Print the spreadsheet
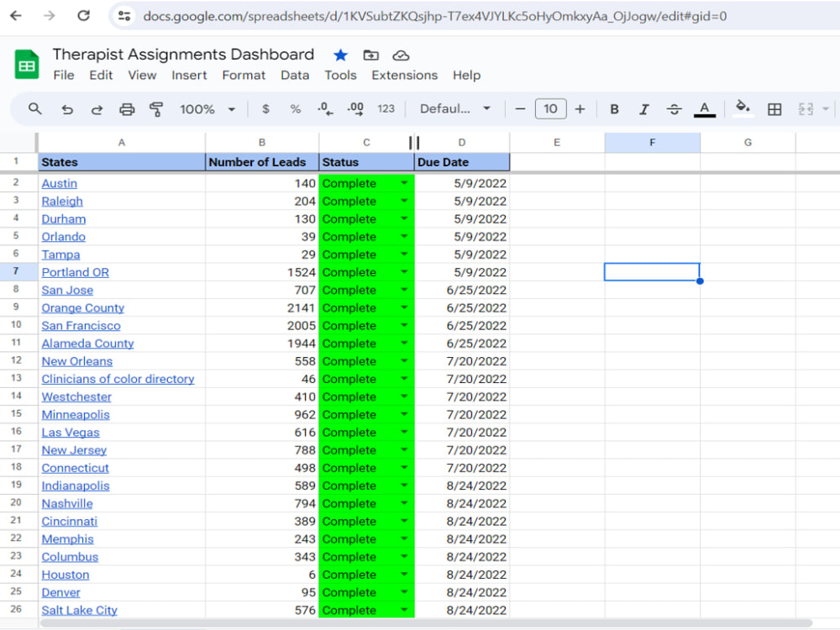The image size is (840, 630). click(x=127, y=110)
